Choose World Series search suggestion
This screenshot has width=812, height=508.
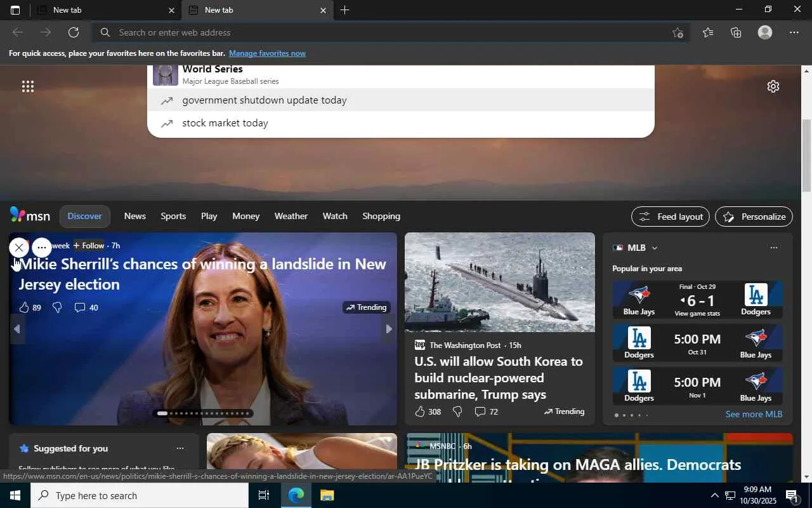(401, 75)
